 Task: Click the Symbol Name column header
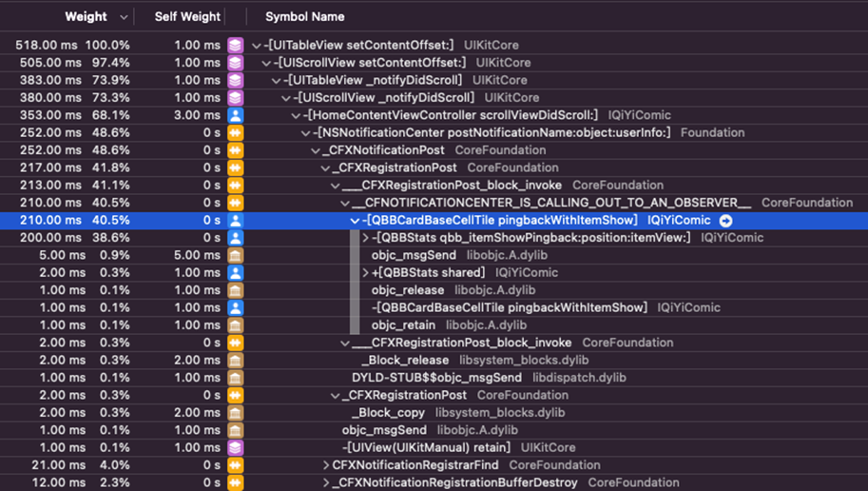304,16
